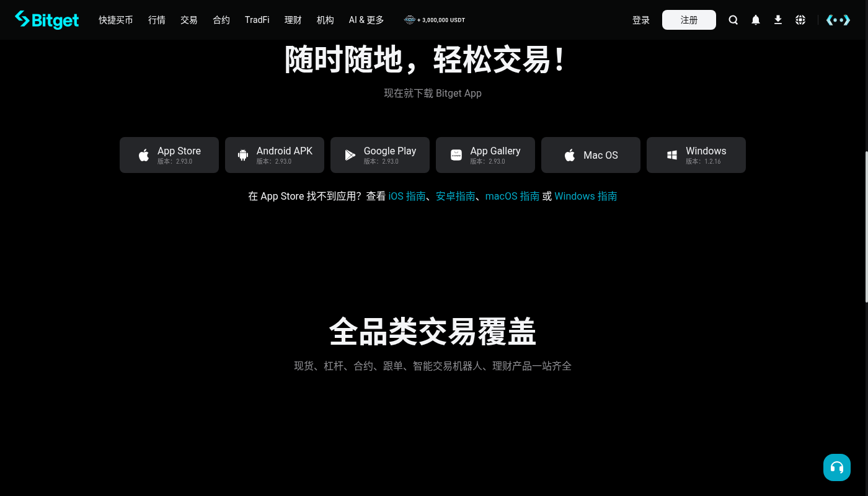
Task: Open the 理财 menu
Action: tap(293, 20)
